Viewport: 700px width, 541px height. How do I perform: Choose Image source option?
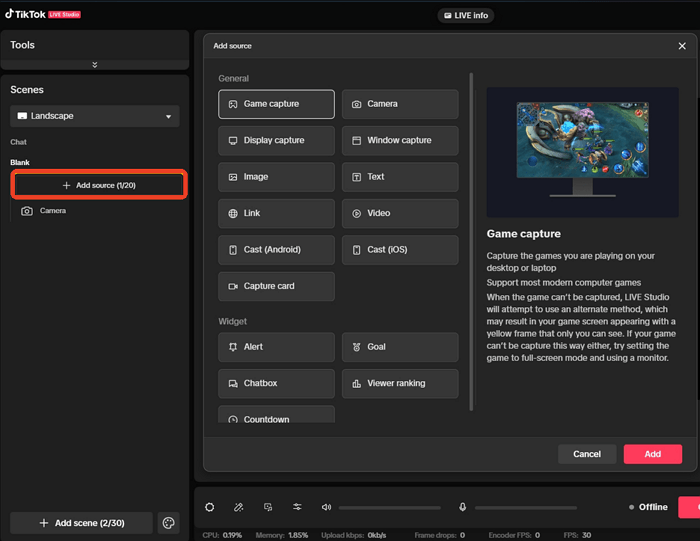(276, 177)
